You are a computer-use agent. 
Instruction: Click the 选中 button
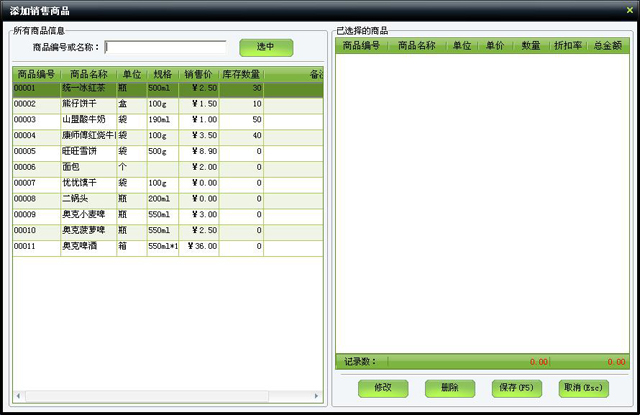[265, 47]
